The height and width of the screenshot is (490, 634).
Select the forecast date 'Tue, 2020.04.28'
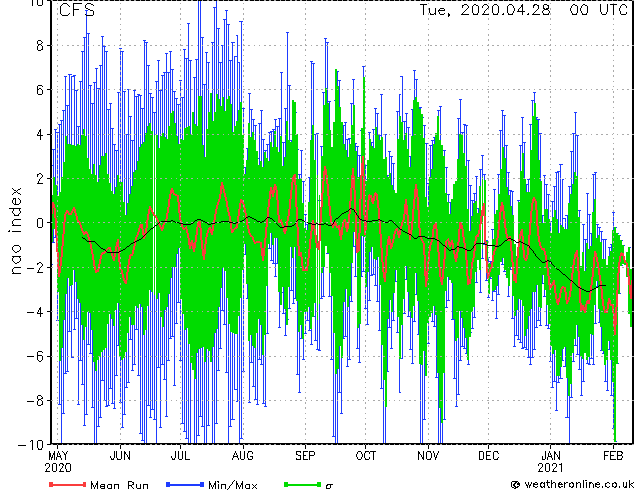pyautogui.click(x=485, y=10)
